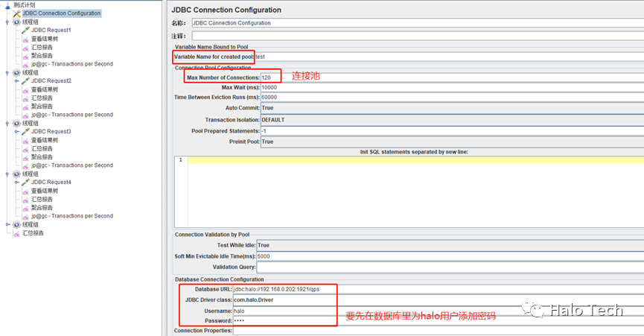The width and height of the screenshot is (644, 336).
Task: Click the JDBC Connection Configuration wrench icon
Action: click(x=16, y=13)
